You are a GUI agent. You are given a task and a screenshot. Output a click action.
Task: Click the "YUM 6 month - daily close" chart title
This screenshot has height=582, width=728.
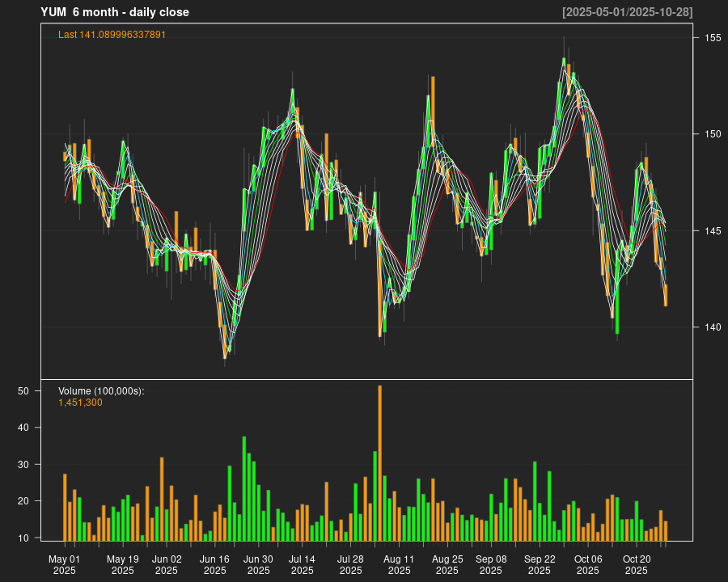pos(115,12)
